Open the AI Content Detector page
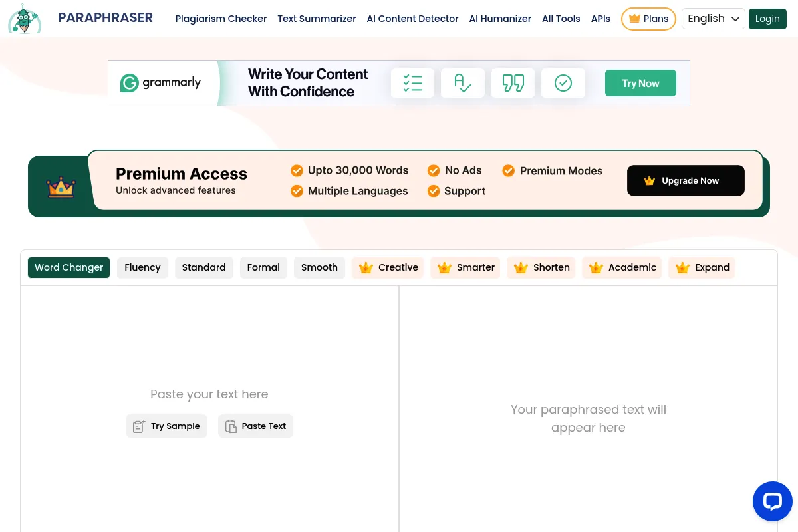The width and height of the screenshot is (798, 532). tap(412, 19)
